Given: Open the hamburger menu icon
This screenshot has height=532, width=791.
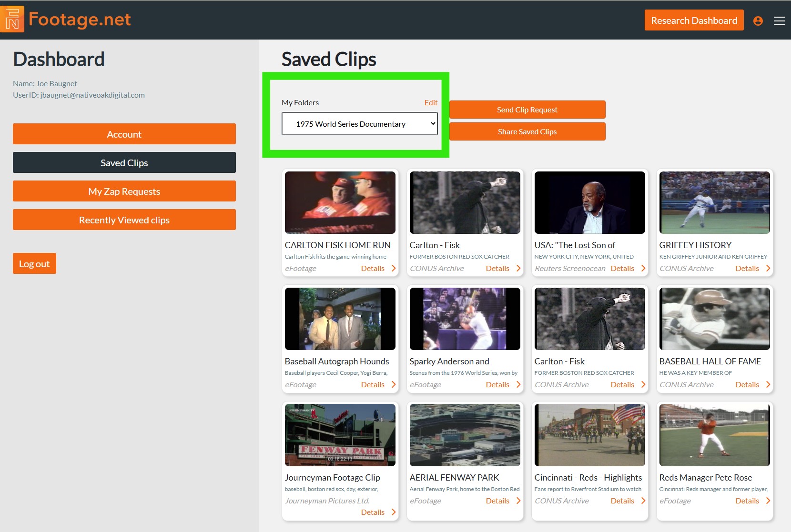Looking at the screenshot, I should pyautogui.click(x=780, y=21).
